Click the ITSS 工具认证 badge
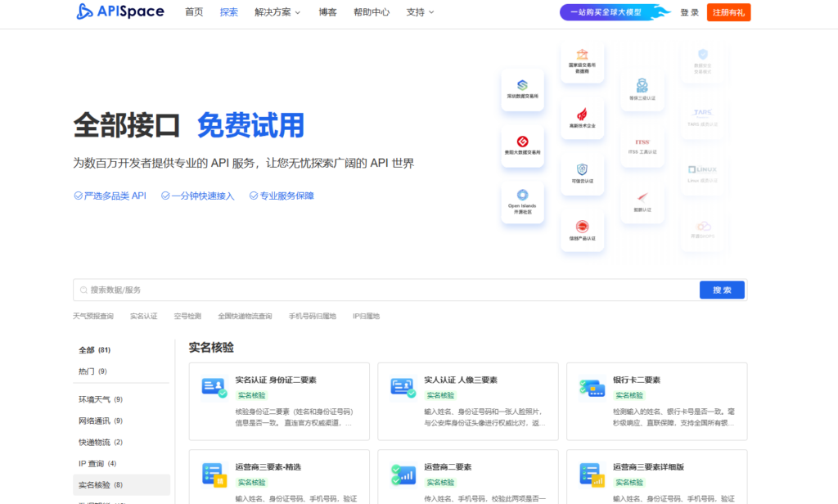Screen dimensions: 838x504 coord(642,146)
